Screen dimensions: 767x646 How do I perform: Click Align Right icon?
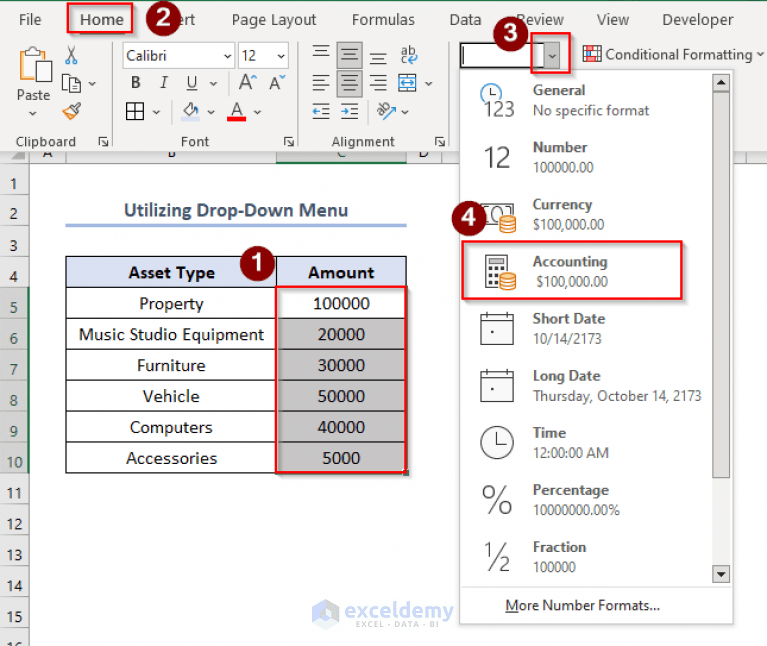click(378, 84)
